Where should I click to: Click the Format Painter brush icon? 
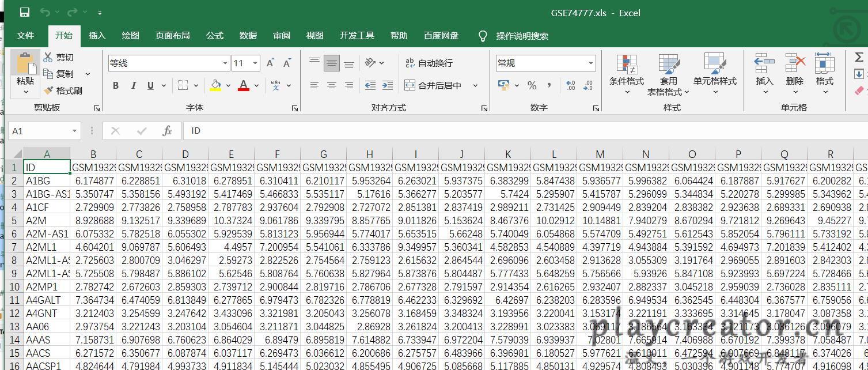point(48,90)
